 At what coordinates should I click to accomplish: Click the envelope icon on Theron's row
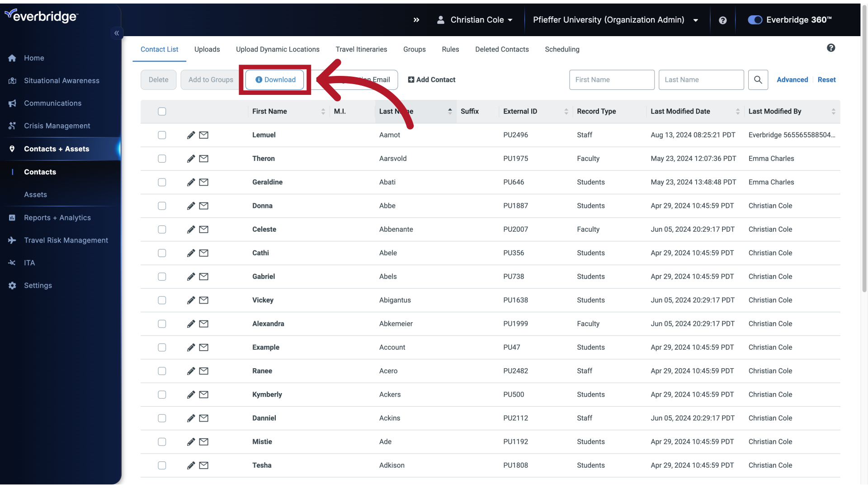tap(203, 159)
